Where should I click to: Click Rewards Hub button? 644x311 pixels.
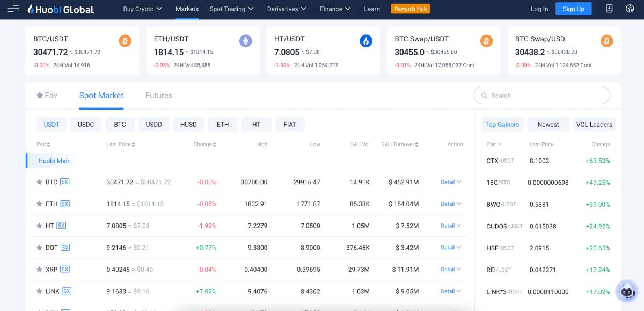(411, 9)
